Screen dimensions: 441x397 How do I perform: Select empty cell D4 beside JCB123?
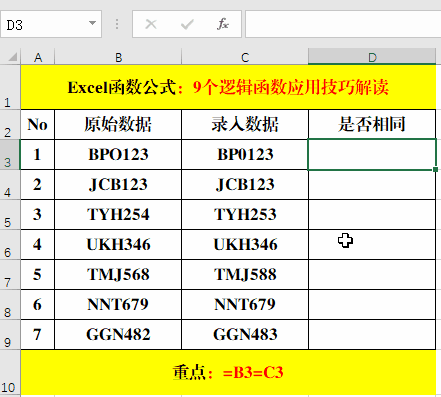372,184
